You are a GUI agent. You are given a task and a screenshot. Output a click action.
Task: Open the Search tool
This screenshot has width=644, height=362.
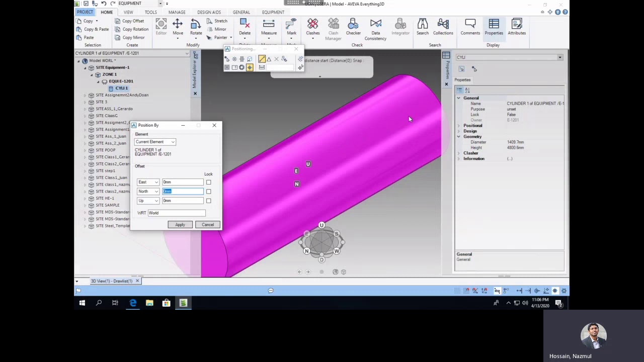(422, 27)
